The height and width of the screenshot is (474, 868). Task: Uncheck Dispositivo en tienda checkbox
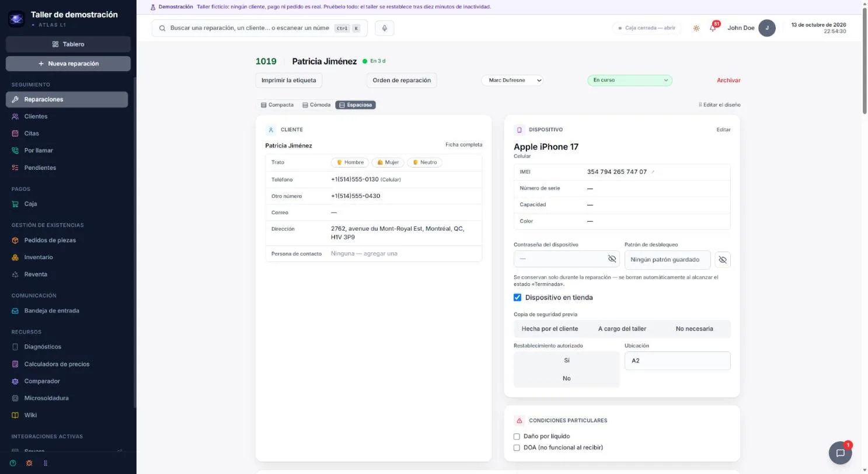click(517, 298)
